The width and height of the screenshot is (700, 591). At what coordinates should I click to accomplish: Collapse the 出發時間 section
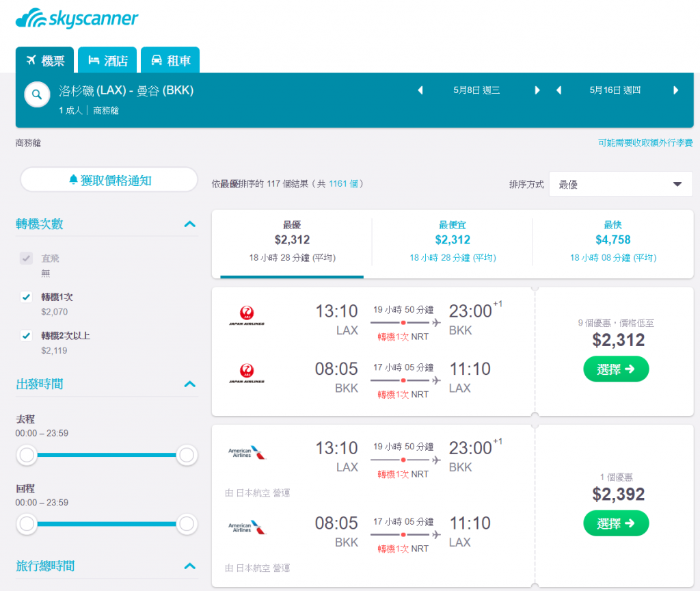pyautogui.click(x=190, y=384)
